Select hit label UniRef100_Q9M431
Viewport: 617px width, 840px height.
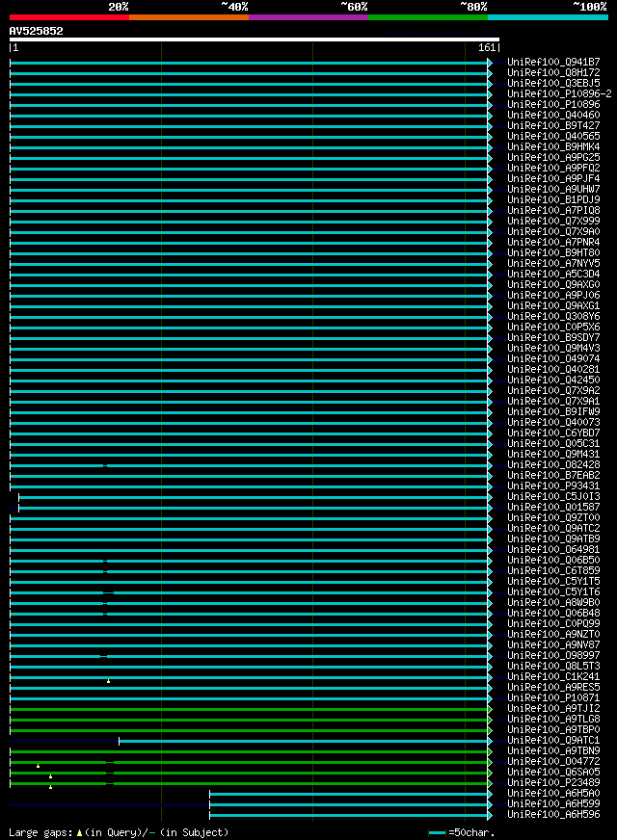coord(553,455)
